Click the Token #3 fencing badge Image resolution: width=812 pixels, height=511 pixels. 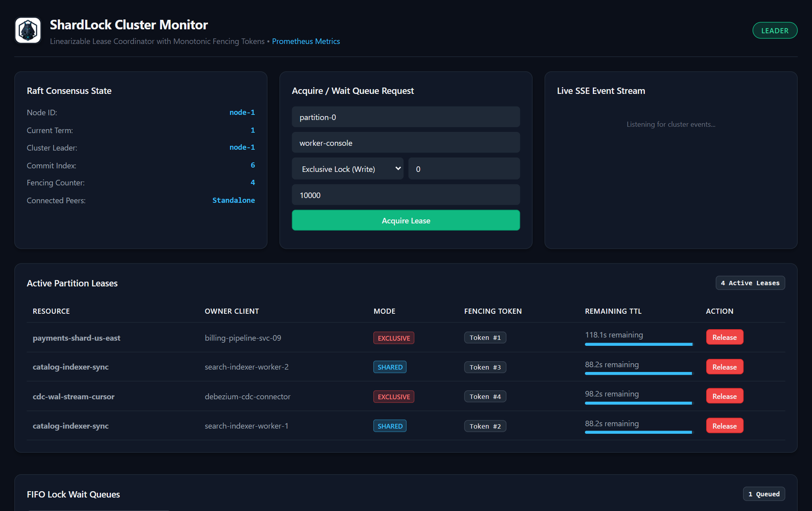[x=485, y=367]
